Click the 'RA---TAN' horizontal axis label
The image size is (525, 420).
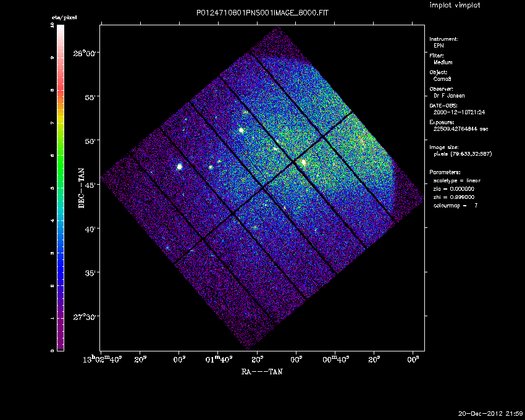[x=262, y=371]
